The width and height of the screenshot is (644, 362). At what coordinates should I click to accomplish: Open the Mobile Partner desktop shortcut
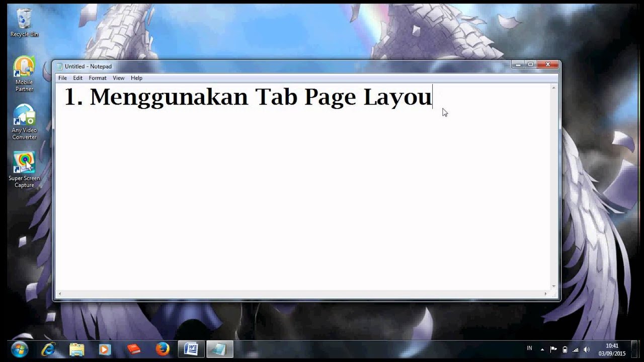(24, 74)
